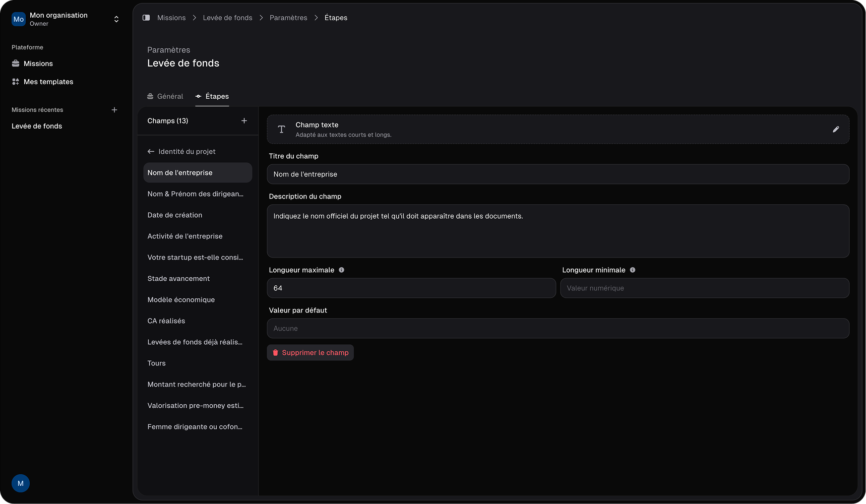
Task: Select the Date de création field
Action: [x=174, y=215]
